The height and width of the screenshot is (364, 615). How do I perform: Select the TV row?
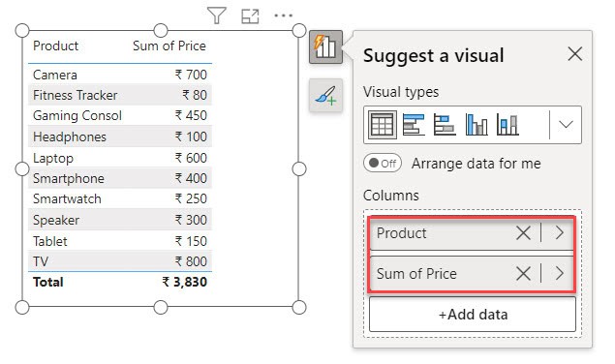120,261
